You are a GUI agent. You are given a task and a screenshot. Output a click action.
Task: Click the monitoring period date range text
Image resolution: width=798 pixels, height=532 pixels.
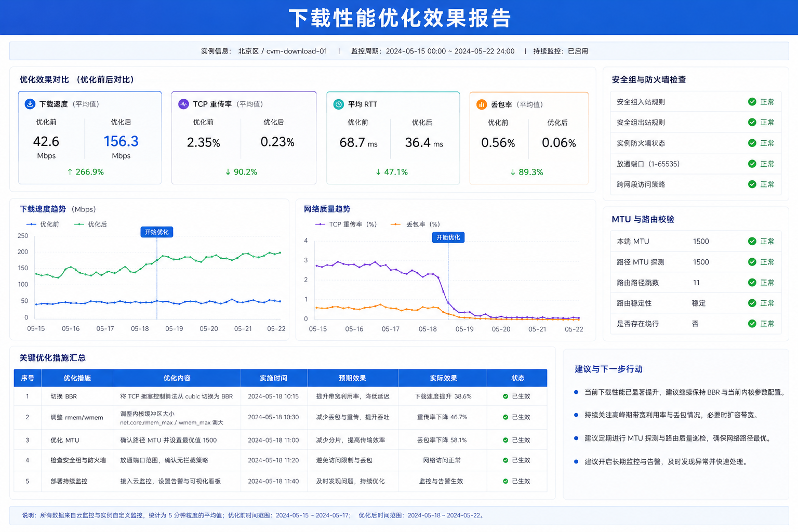(450, 51)
